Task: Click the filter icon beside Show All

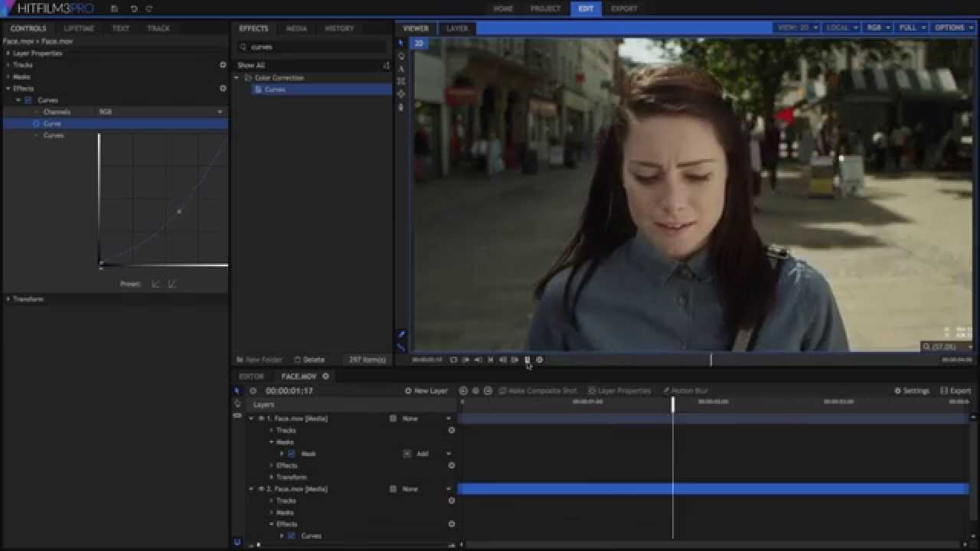Action: pyautogui.click(x=386, y=66)
